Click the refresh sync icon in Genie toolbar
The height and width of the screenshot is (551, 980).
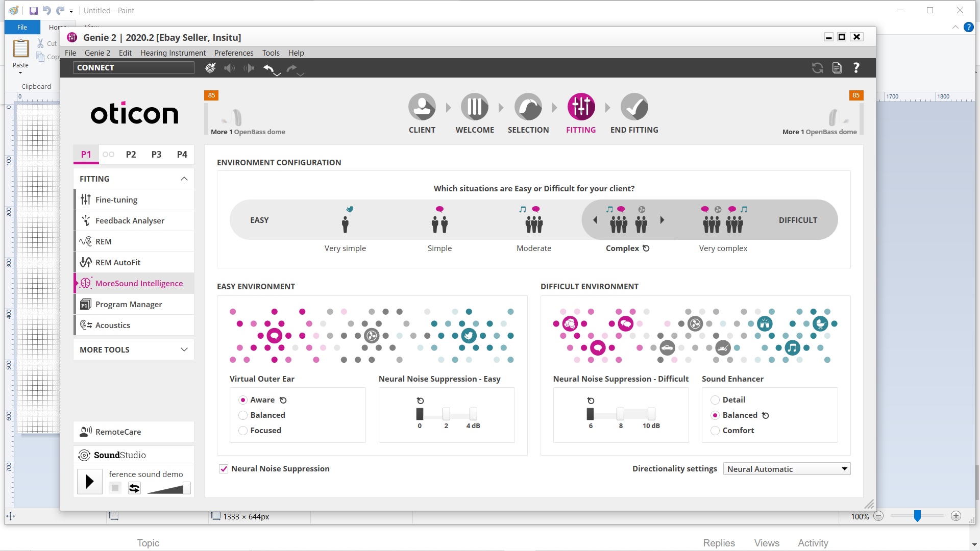coord(817,68)
